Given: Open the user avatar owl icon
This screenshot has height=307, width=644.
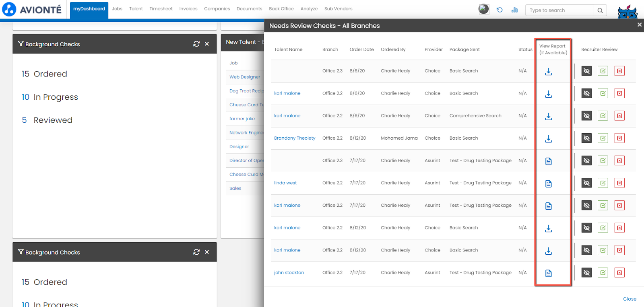Looking at the screenshot, I should pos(627,12).
